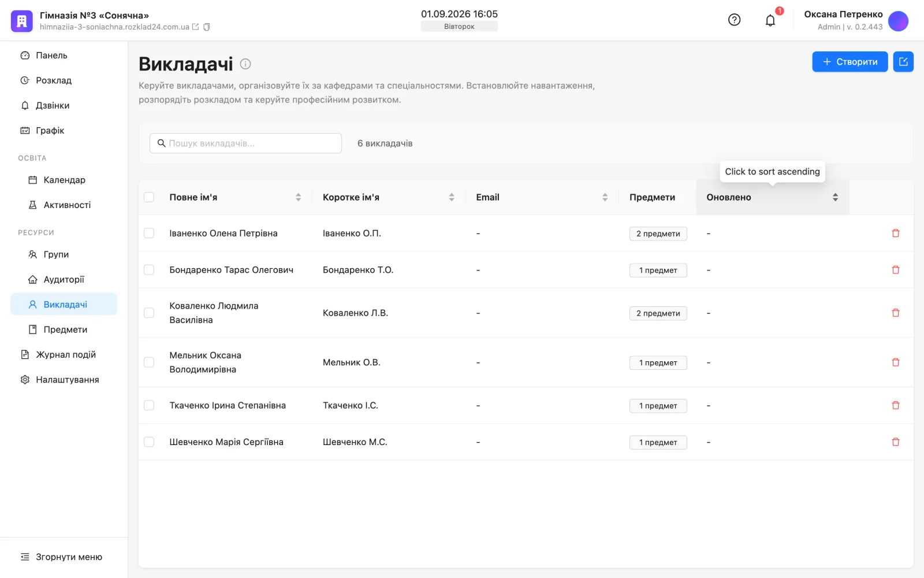Sort by Оновлено column arrows
The image size is (924, 578).
click(x=835, y=197)
